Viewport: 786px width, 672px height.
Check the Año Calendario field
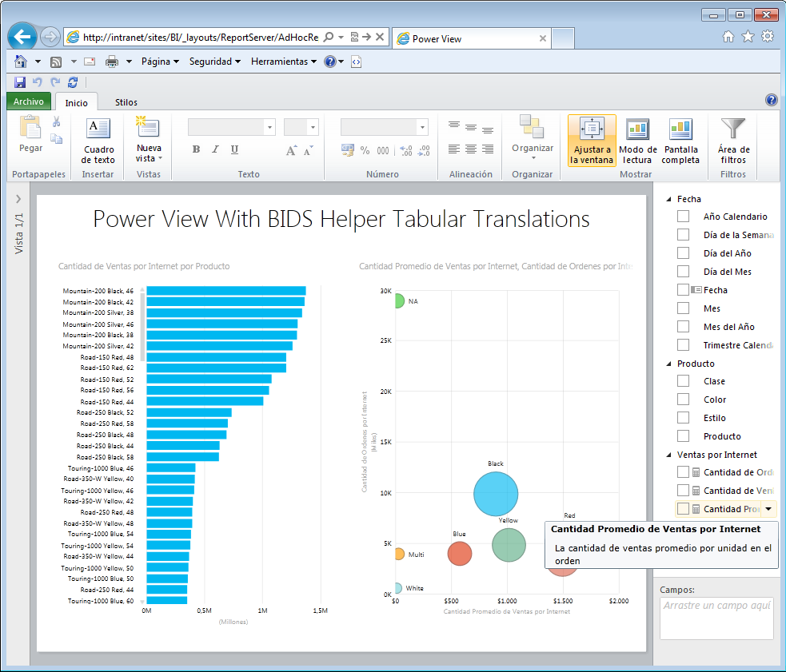pyautogui.click(x=684, y=216)
